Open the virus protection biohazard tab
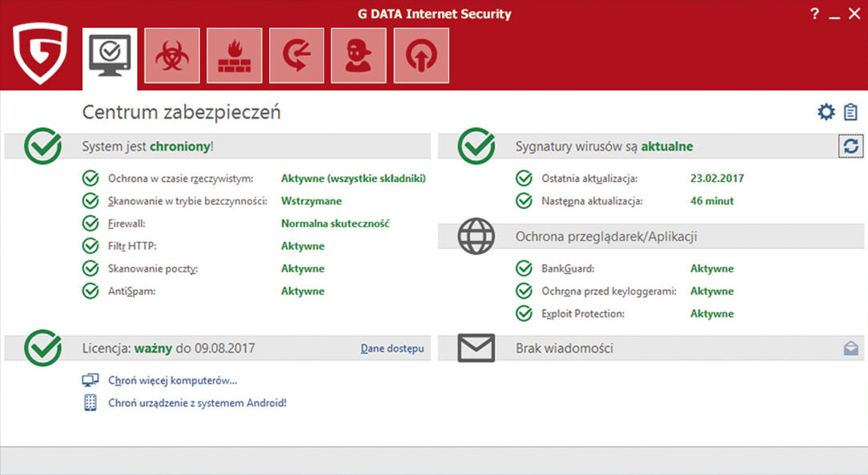868x475 pixels. 172,55
